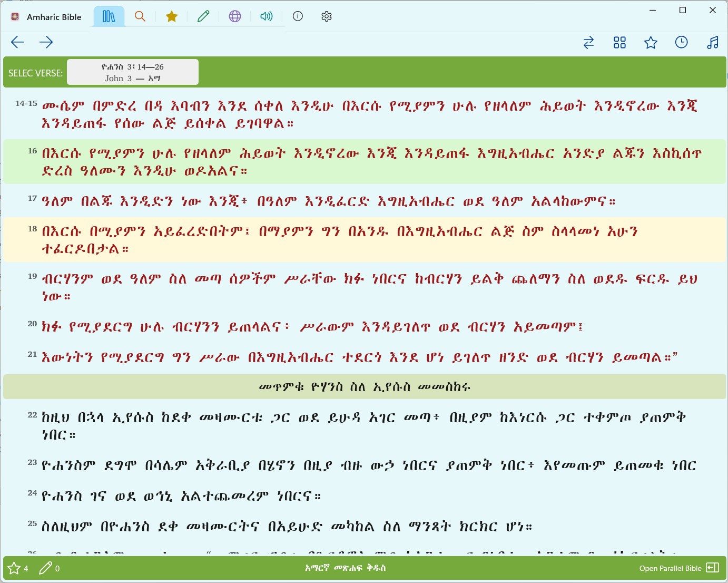This screenshot has height=583, width=728.
Task: Open the gold star favorites tab
Action: coord(172,16)
